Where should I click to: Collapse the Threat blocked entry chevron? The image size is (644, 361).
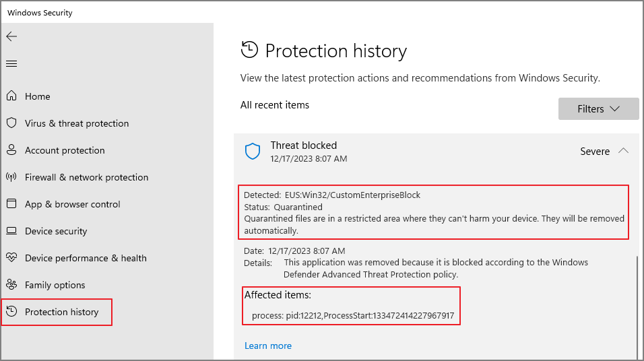623,152
